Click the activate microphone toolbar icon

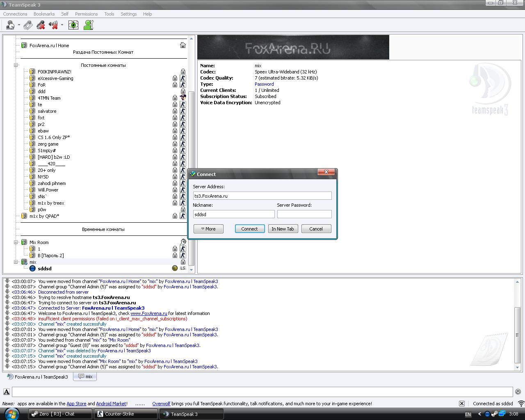click(x=28, y=25)
